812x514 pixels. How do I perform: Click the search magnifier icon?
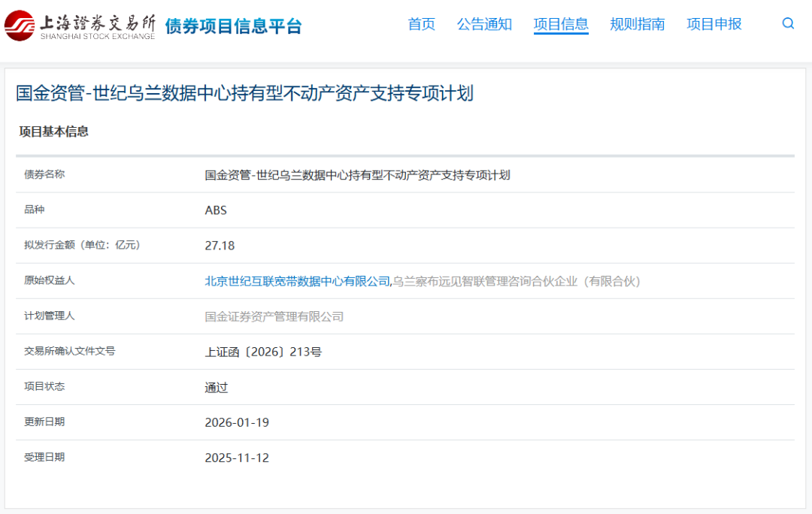coord(788,23)
